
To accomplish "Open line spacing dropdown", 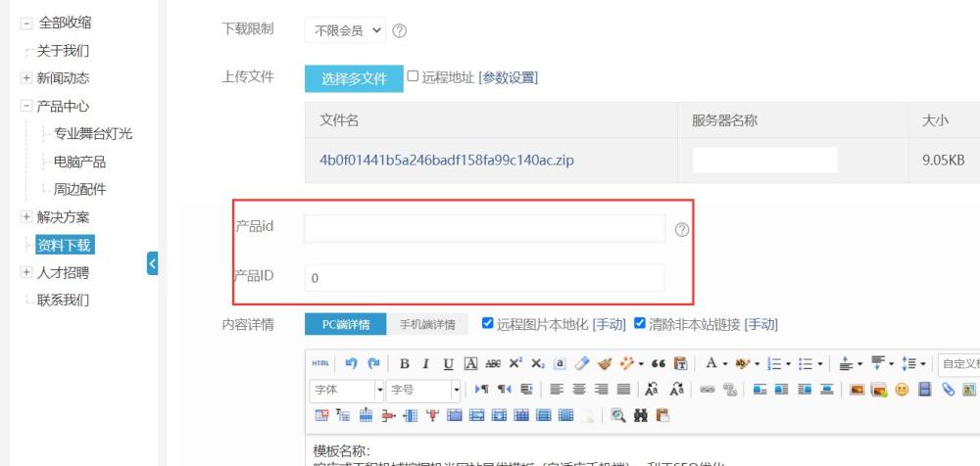I will click(922, 364).
